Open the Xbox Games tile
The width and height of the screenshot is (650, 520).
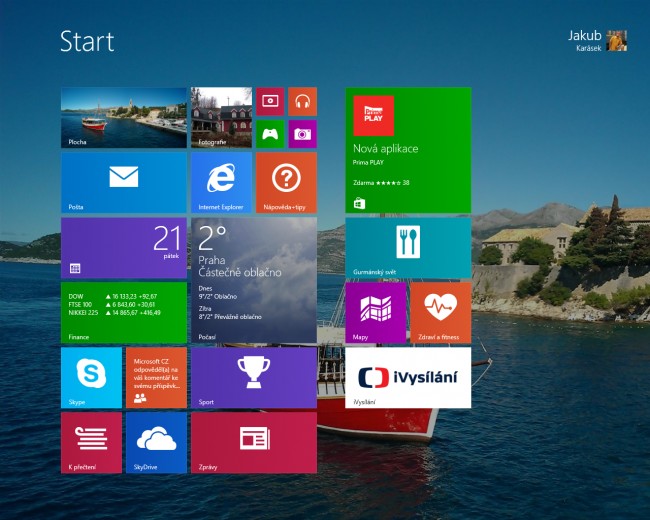[270, 134]
